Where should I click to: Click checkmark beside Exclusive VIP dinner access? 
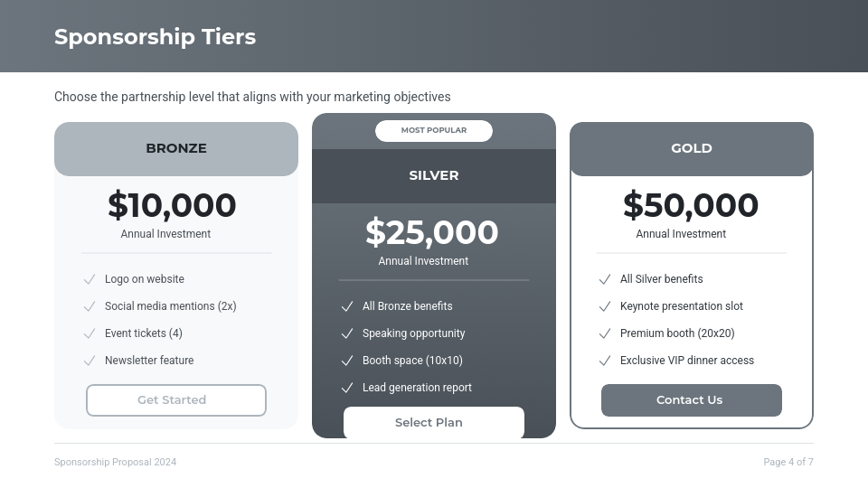point(605,361)
